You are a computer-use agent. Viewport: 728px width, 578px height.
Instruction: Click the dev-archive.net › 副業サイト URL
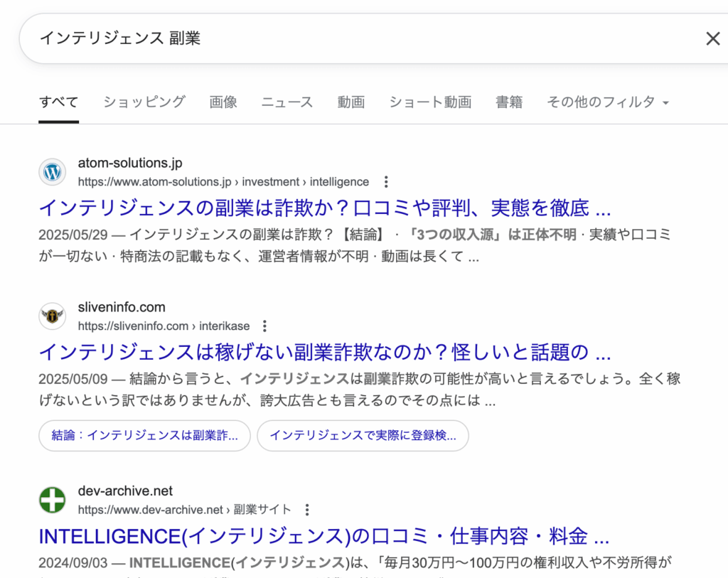[184, 510]
